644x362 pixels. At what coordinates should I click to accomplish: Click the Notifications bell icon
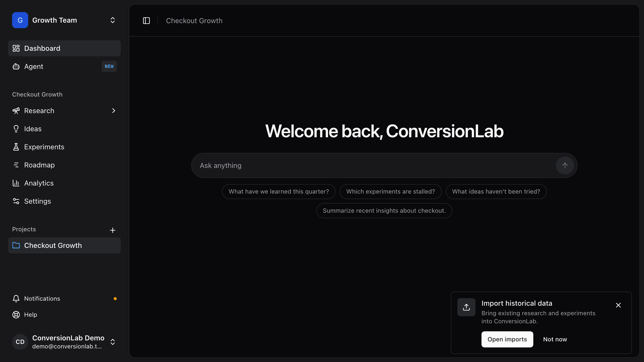point(16,298)
